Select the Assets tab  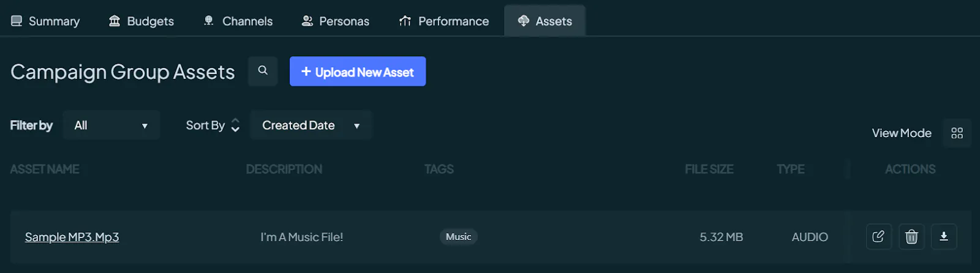(545, 21)
